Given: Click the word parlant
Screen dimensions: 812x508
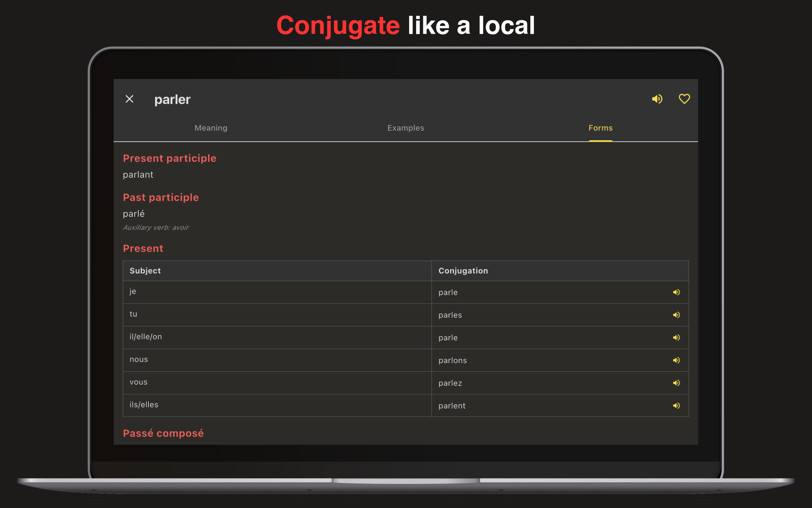Looking at the screenshot, I should pyautogui.click(x=138, y=175).
